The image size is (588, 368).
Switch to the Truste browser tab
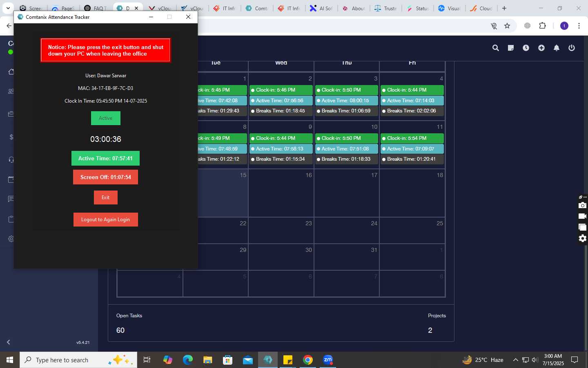point(385,8)
